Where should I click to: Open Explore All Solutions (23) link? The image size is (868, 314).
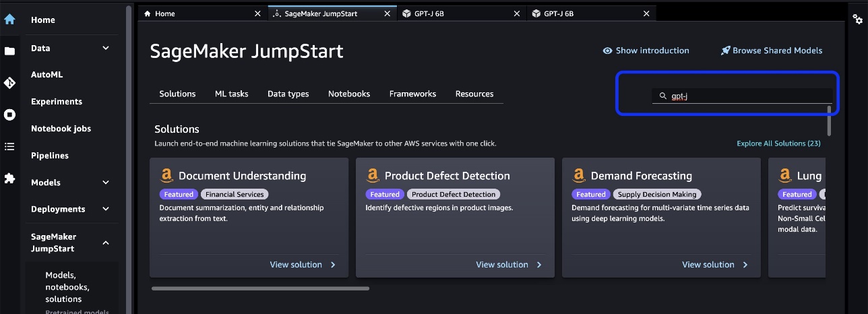(778, 144)
